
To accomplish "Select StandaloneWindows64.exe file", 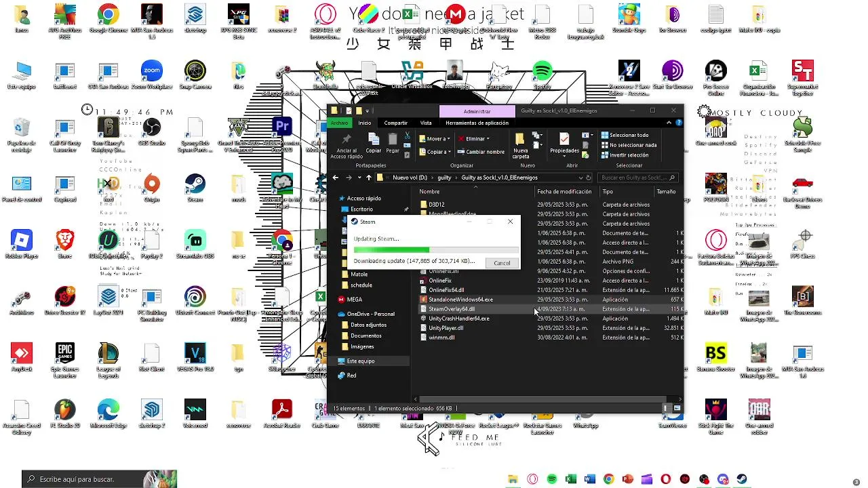I will 460,300.
